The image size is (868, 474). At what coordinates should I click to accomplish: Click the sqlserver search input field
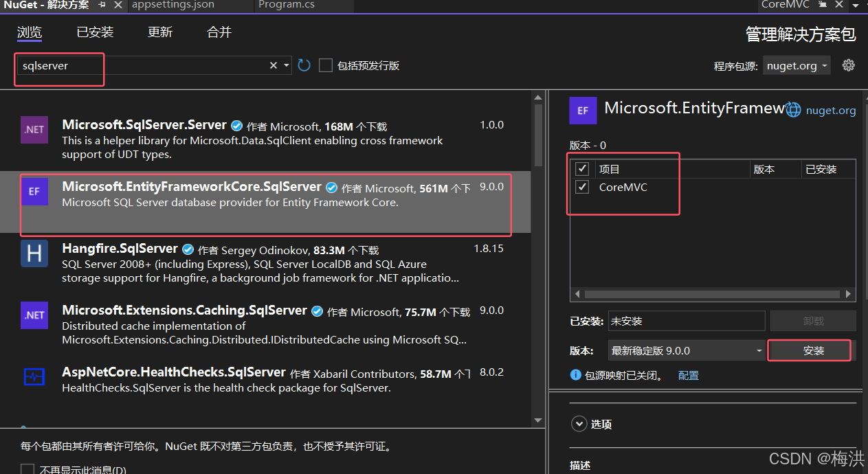(141, 65)
